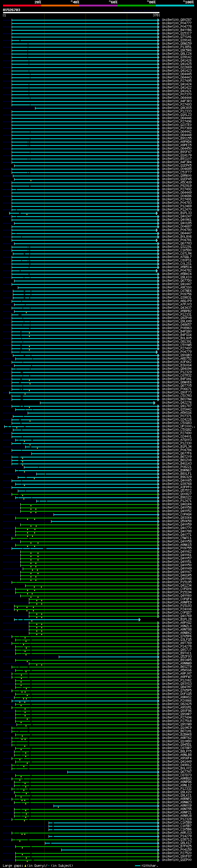Select UniRef100_P13851 label

176,47
